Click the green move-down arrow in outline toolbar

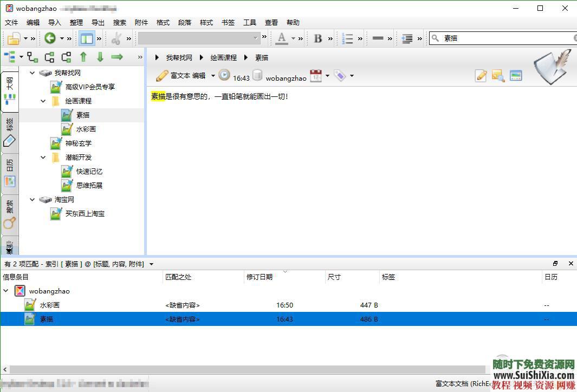click(100, 57)
